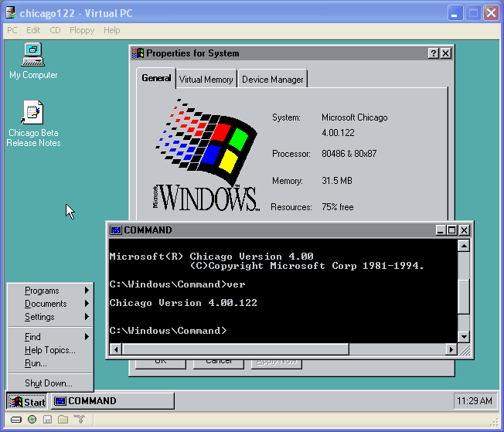
Task: Click the Windows logo image in General tab
Action: tap(206, 155)
